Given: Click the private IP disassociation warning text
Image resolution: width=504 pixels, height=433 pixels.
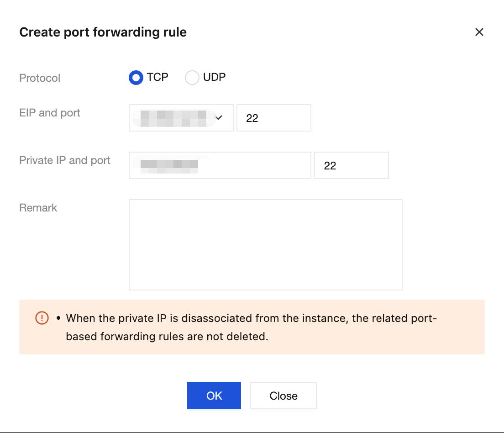Looking at the screenshot, I should [251, 327].
